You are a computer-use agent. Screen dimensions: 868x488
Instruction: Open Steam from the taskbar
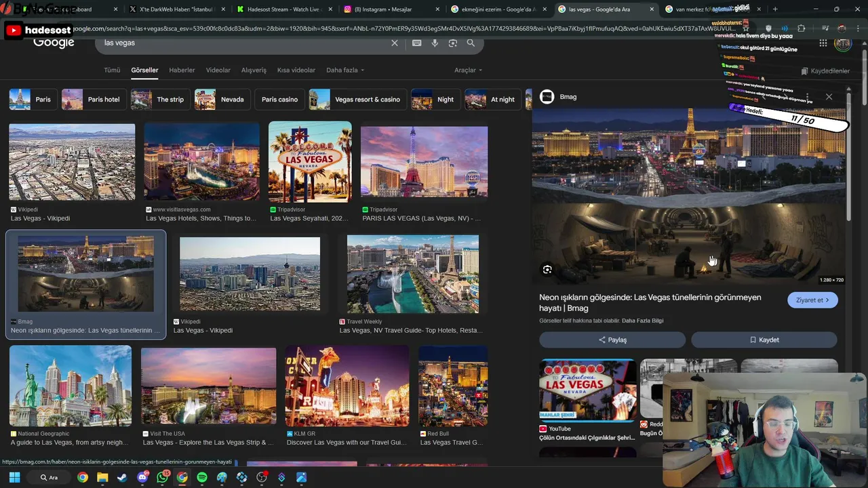click(122, 477)
